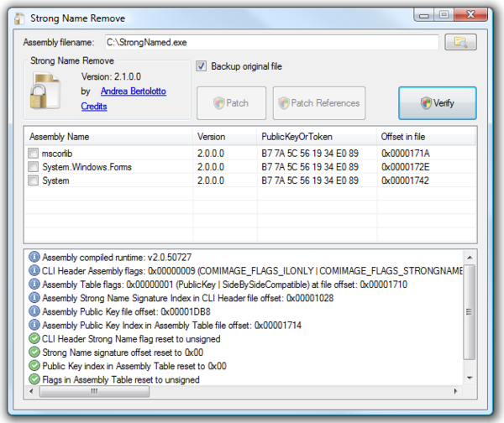This screenshot has width=504, height=423.
Task: Click the padlock application logo
Action: [45, 91]
